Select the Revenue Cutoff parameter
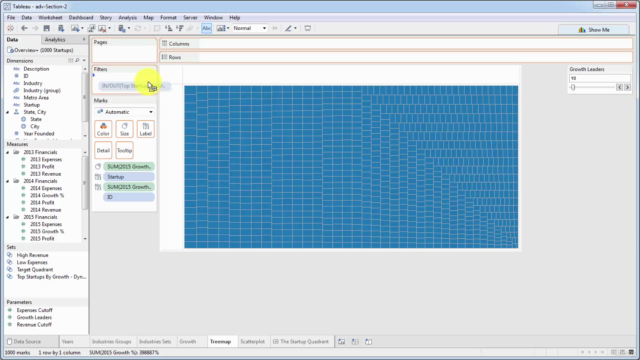640x360 pixels. tap(34, 325)
